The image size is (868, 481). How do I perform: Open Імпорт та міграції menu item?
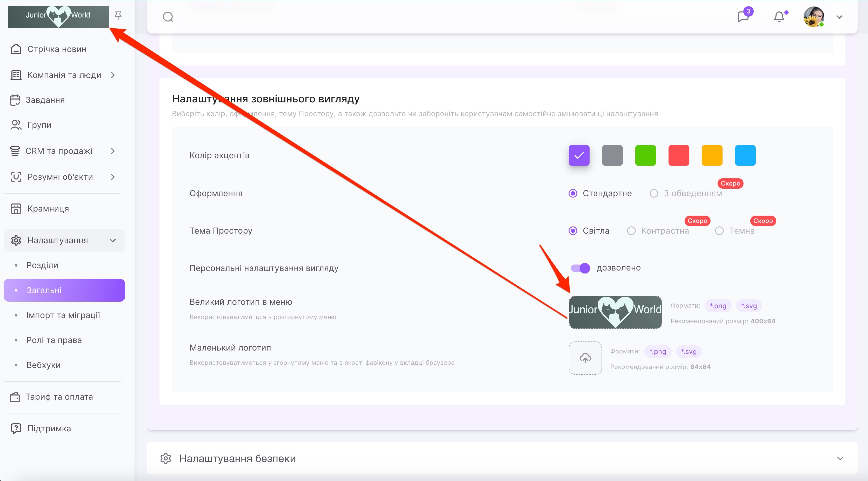pos(63,315)
